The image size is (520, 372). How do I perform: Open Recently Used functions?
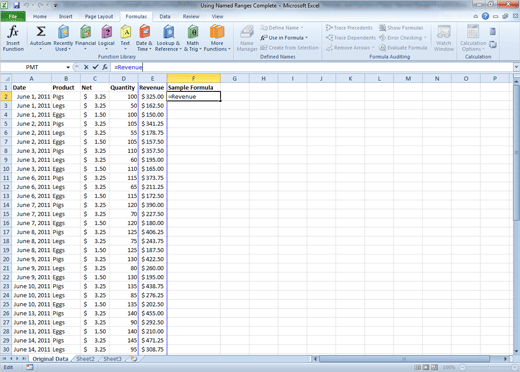click(x=63, y=38)
